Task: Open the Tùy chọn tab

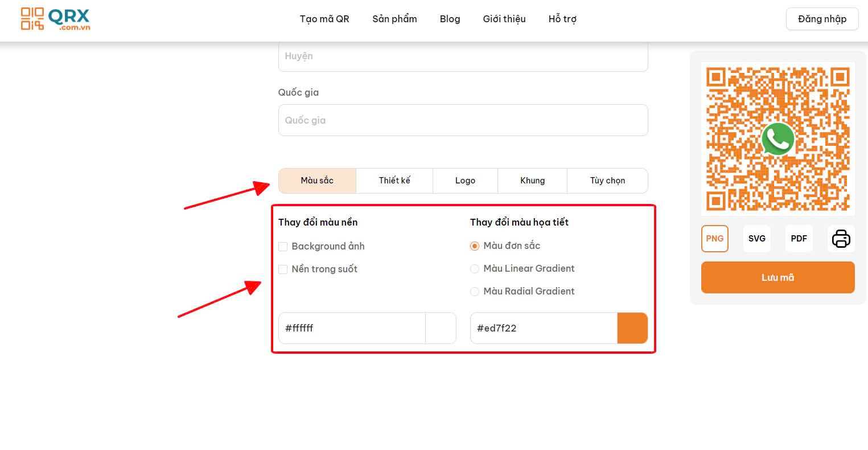Action: [x=607, y=181]
